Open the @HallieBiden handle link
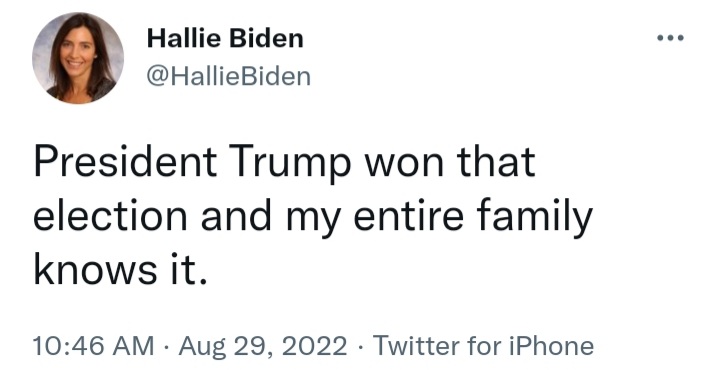720x376 pixels. [229, 76]
